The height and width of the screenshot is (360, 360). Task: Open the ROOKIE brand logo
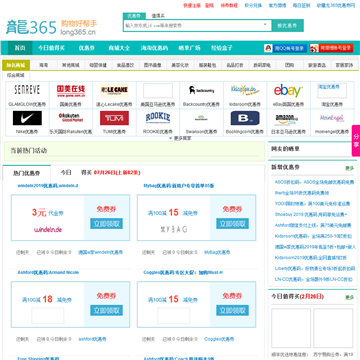tap(158, 118)
